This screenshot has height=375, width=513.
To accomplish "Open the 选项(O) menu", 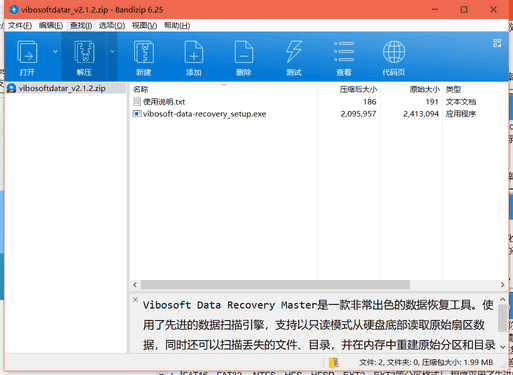I will [x=112, y=26].
